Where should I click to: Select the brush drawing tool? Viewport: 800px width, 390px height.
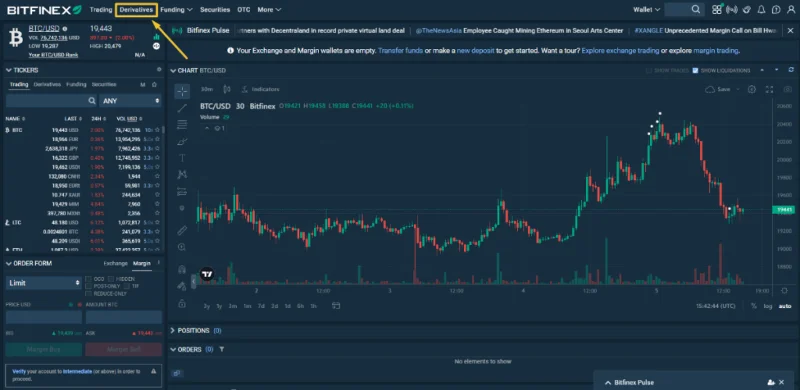click(x=182, y=141)
